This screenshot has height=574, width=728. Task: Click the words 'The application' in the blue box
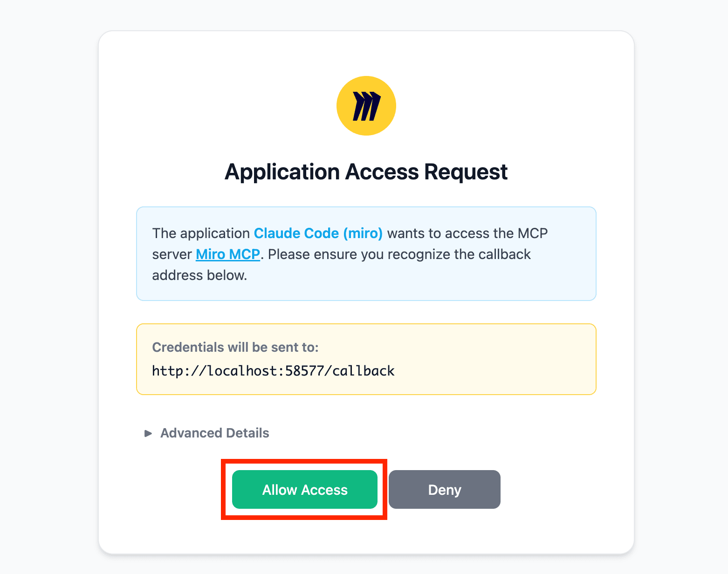click(x=201, y=233)
